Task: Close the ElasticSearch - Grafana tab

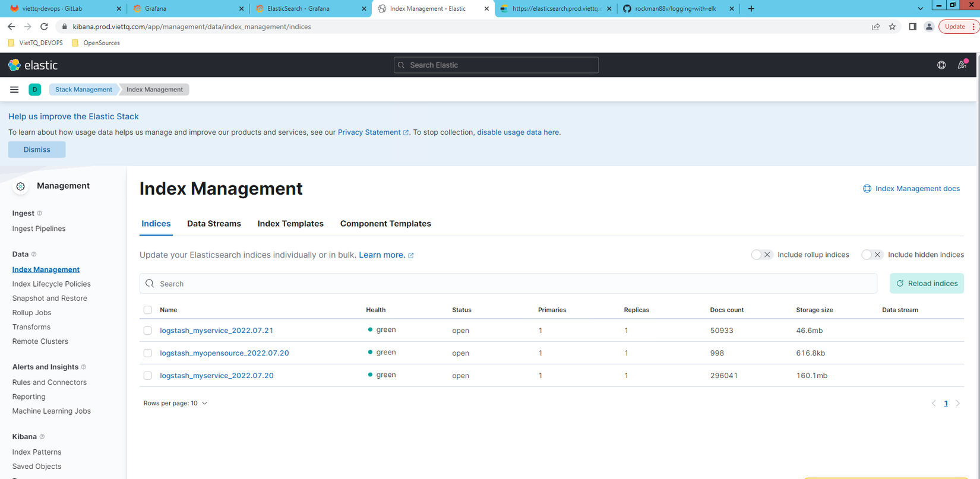Action: 364,9
